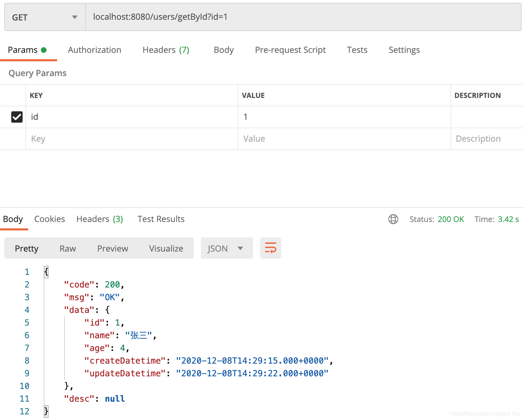The width and height of the screenshot is (523, 420).
Task: Click the empty Key placeholder field
Action: pos(132,139)
